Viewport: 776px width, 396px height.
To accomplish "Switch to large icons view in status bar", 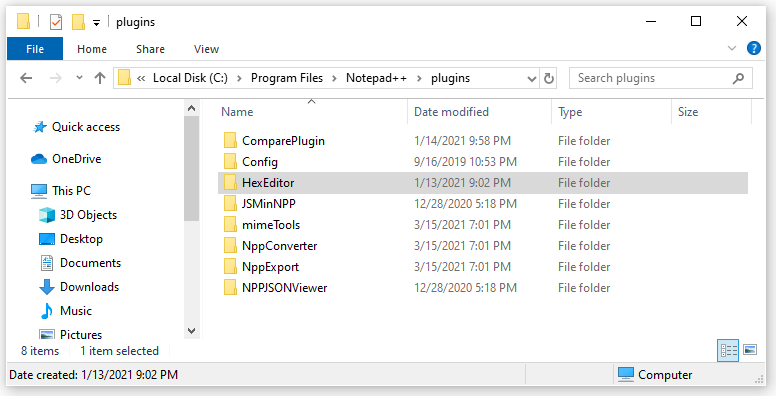I will (x=750, y=350).
